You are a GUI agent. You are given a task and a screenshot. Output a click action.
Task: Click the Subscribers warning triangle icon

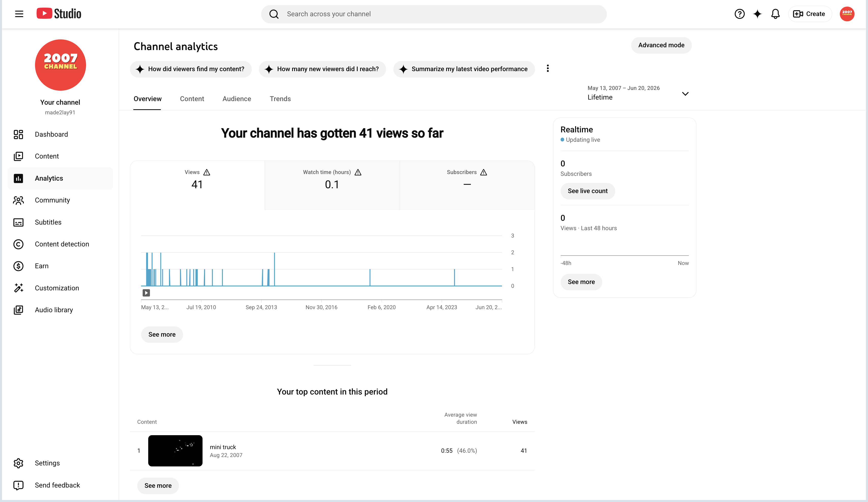pos(483,172)
